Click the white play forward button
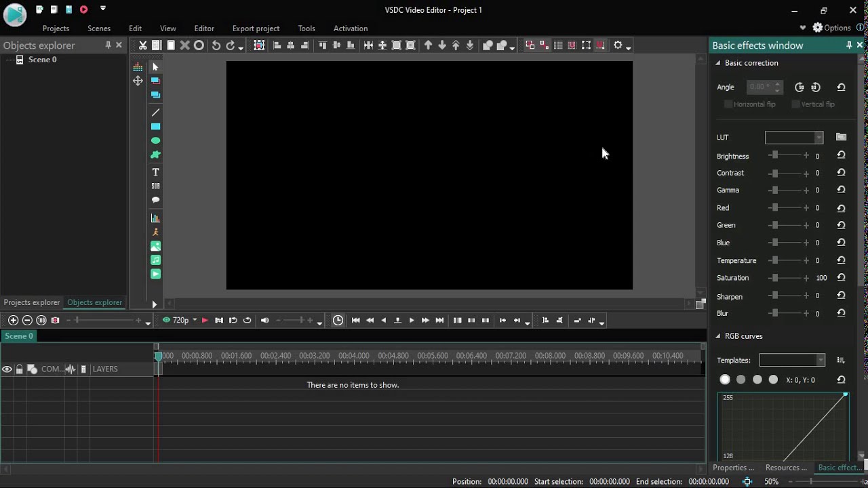 coord(411,321)
